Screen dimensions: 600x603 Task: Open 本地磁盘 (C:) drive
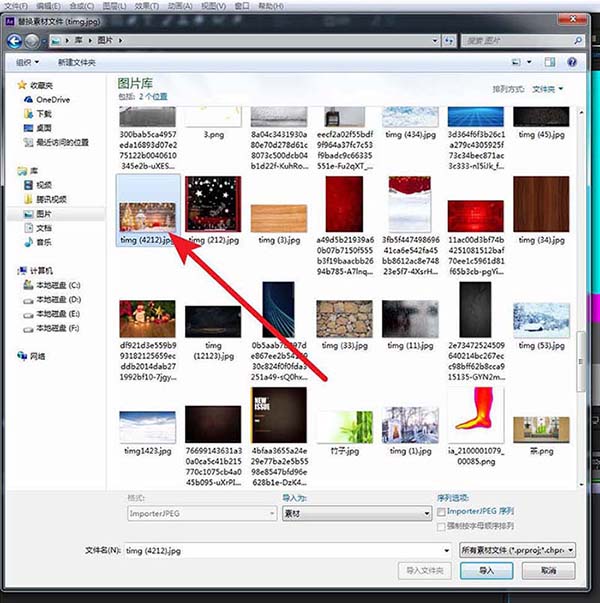(52, 285)
